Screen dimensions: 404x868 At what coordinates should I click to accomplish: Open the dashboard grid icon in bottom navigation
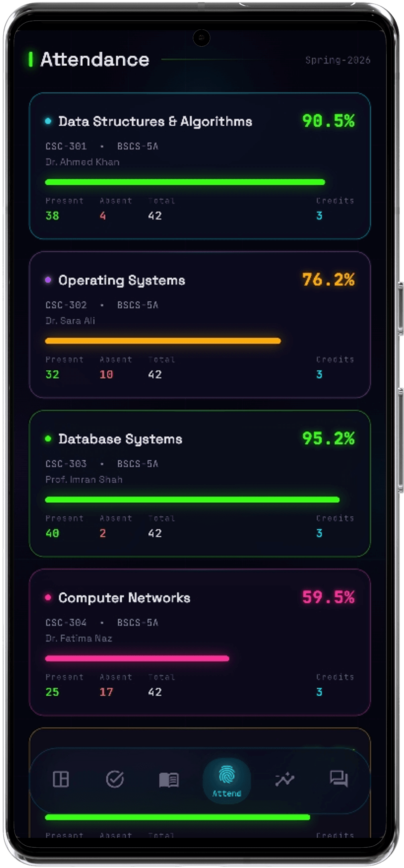61,779
